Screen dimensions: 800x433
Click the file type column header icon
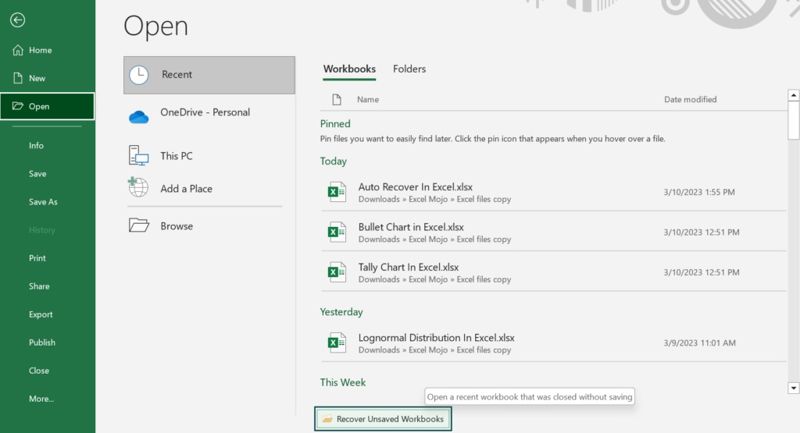336,99
